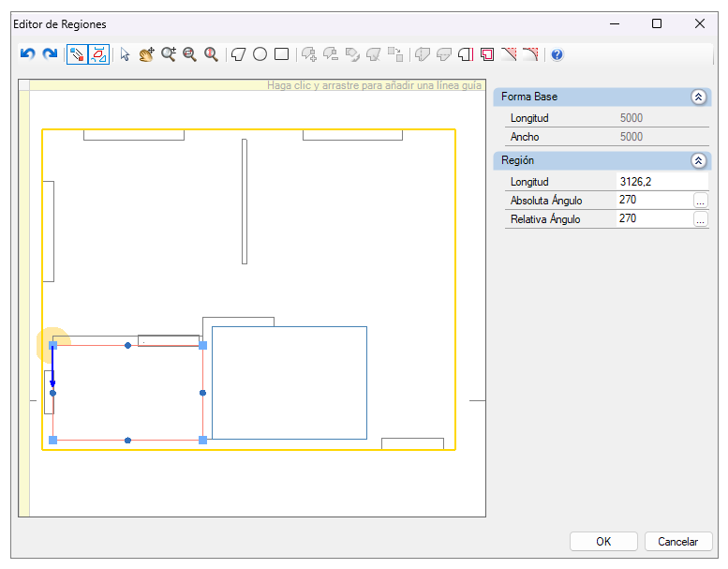Apply the fillet rounded corner tool
Screen dimensions: 728x569
click(x=530, y=54)
